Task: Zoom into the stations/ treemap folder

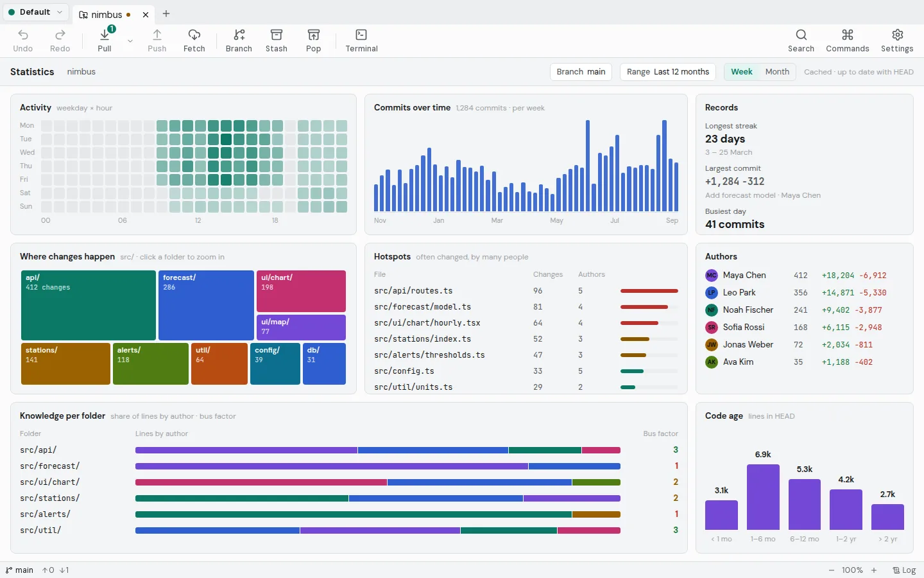Action: coord(65,363)
